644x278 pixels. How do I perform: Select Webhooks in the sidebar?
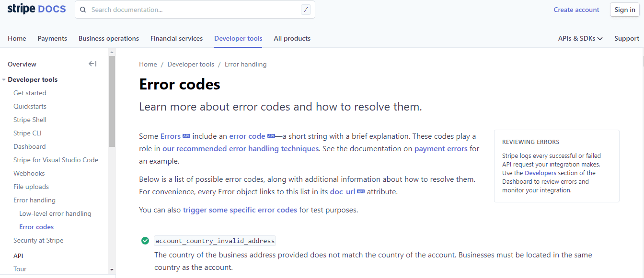[29, 173]
